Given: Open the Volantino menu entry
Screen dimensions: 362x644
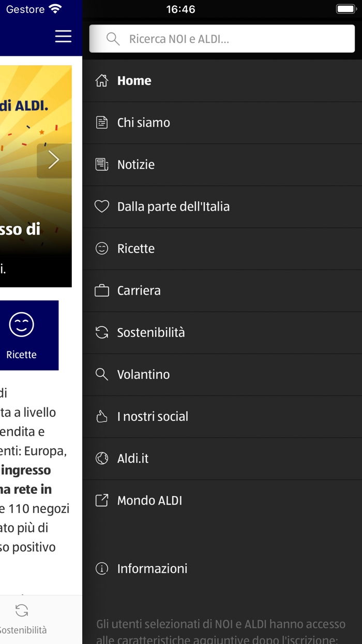Looking at the screenshot, I should (x=222, y=374).
